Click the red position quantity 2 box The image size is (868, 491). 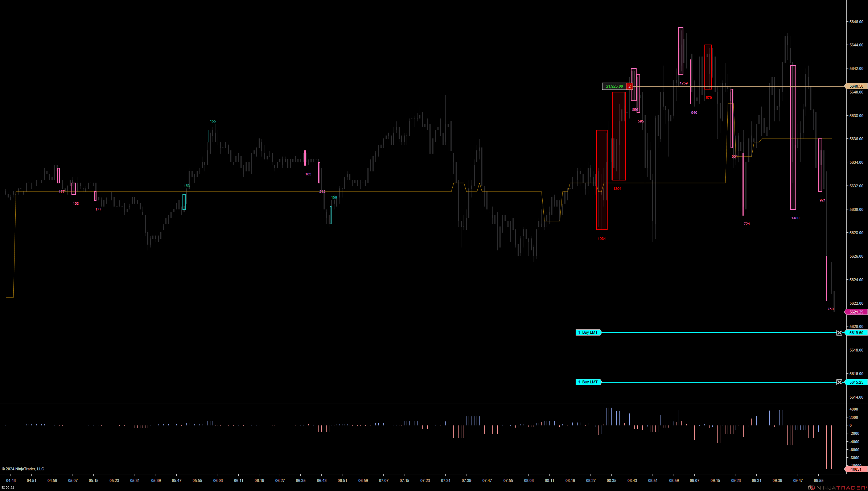click(x=629, y=86)
